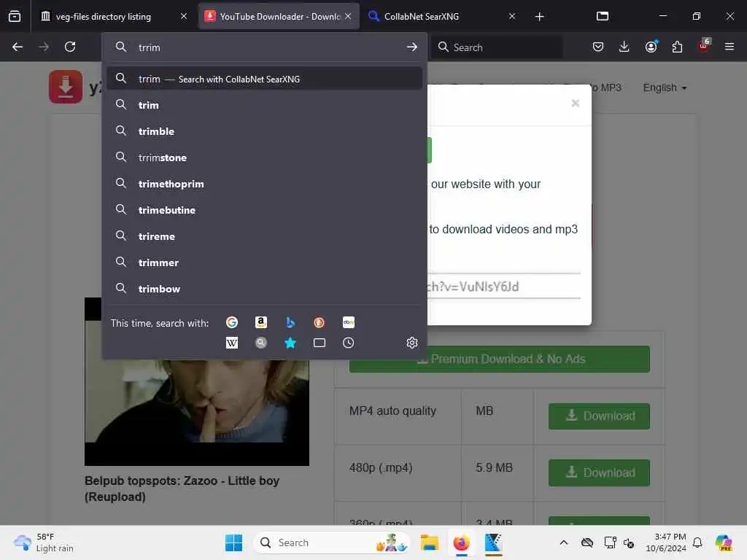Viewport: 747px width, 560px height.
Task: Open Firefox from the taskbar
Action: pyautogui.click(x=461, y=542)
